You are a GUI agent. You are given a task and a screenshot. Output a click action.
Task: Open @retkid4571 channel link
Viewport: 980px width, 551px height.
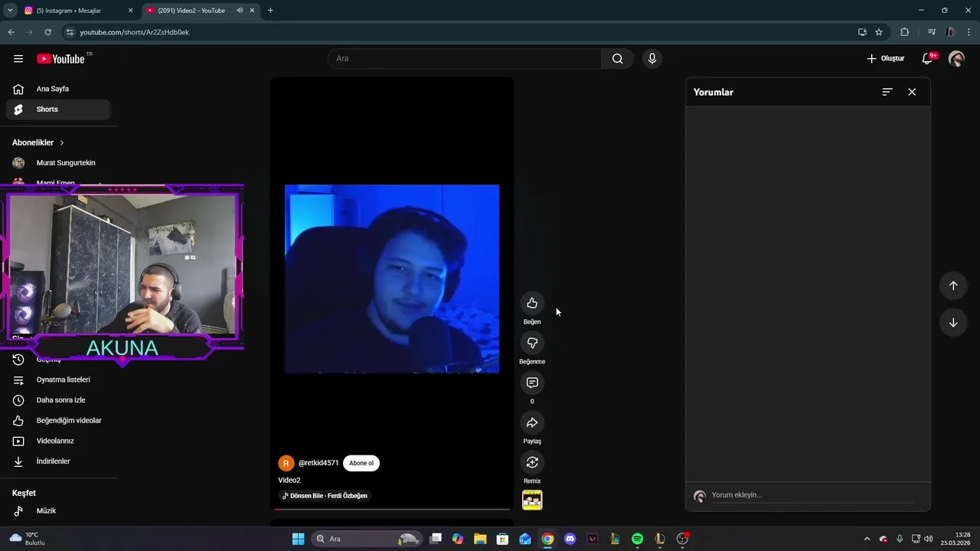[318, 463]
